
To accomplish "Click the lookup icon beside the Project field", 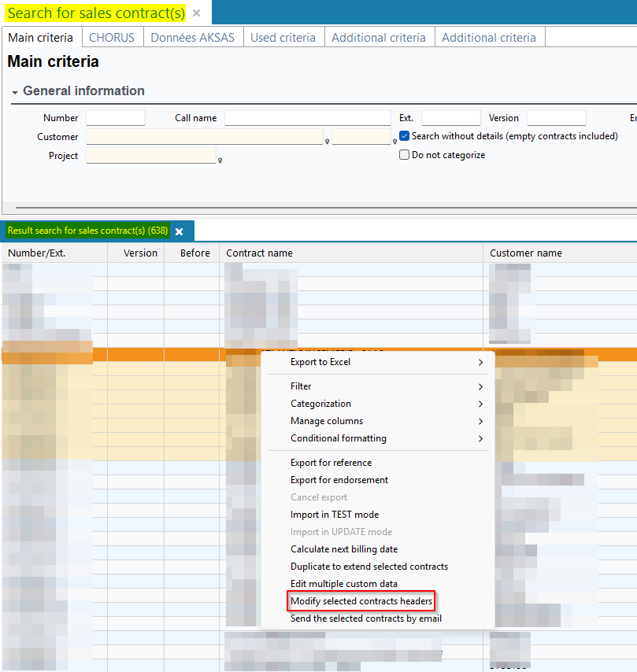I will pos(220,161).
